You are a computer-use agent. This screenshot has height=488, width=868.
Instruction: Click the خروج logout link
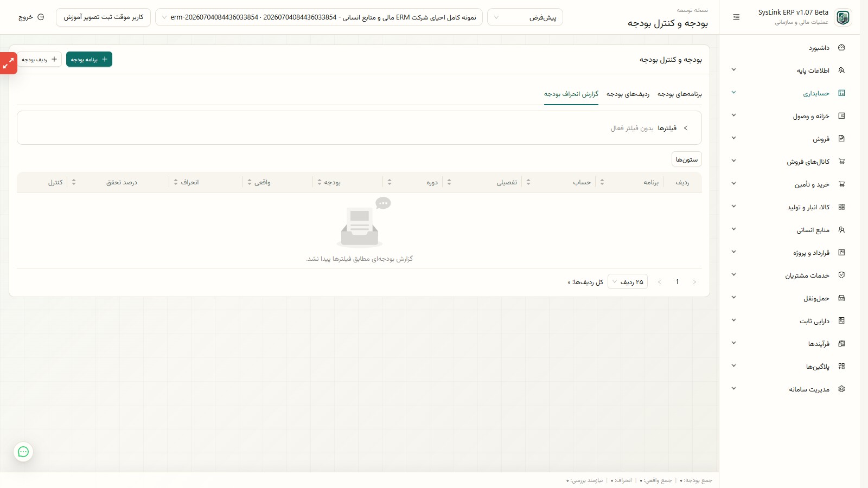31,17
